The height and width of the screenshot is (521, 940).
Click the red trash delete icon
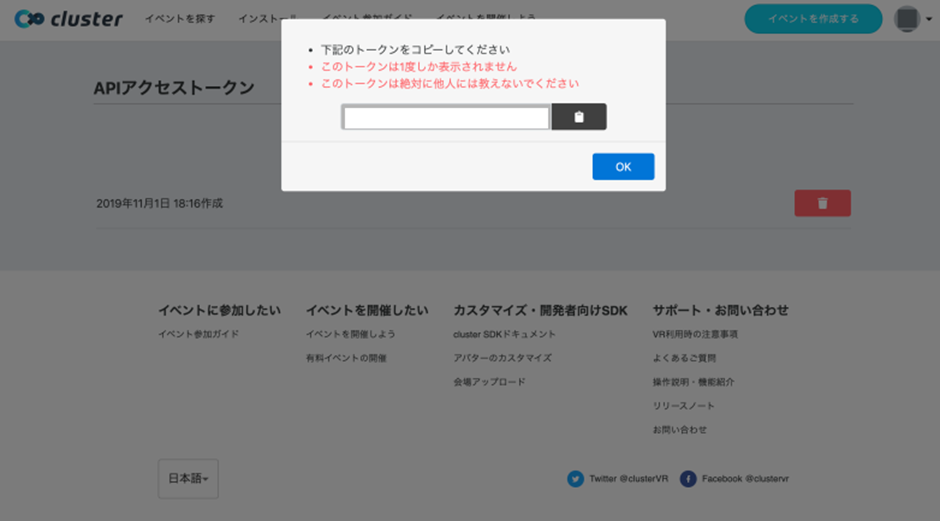(822, 203)
